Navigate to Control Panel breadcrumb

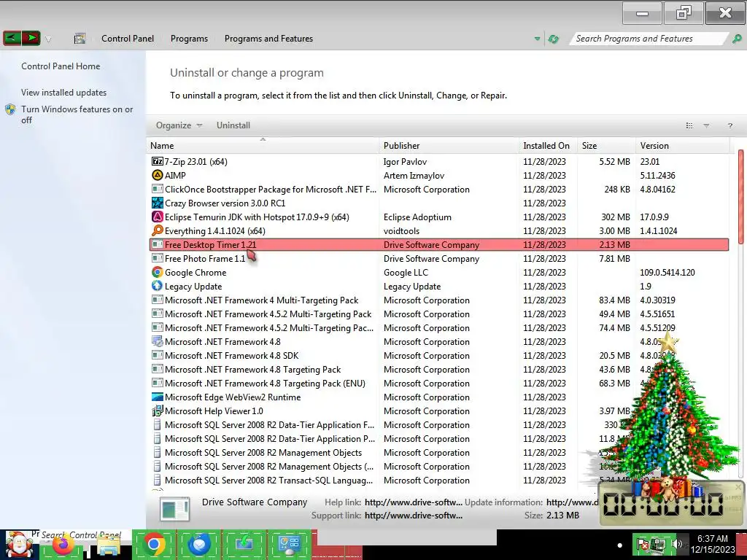(x=128, y=39)
